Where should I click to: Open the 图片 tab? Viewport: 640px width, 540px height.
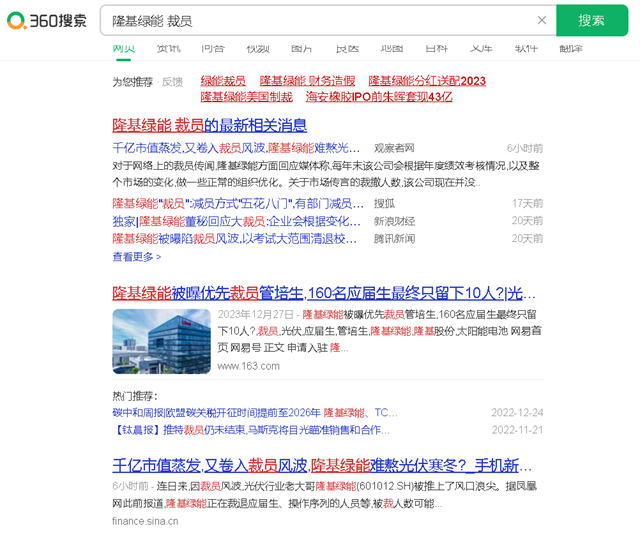(302, 49)
